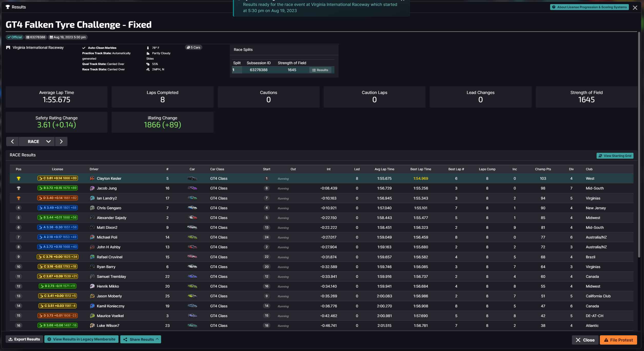Sort by Champ Pts column header
Viewport: 644px width, 351px height.
click(543, 169)
